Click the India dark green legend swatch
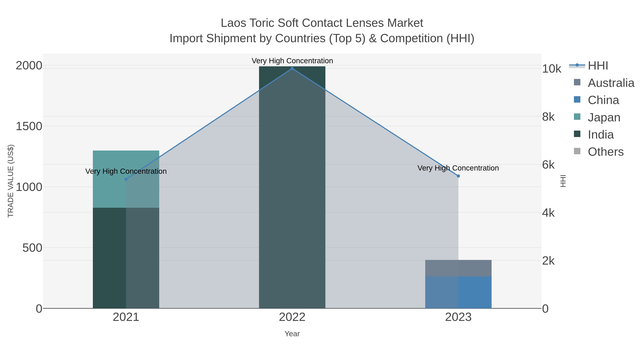Viewport: 644px width, 362px height. (x=577, y=134)
